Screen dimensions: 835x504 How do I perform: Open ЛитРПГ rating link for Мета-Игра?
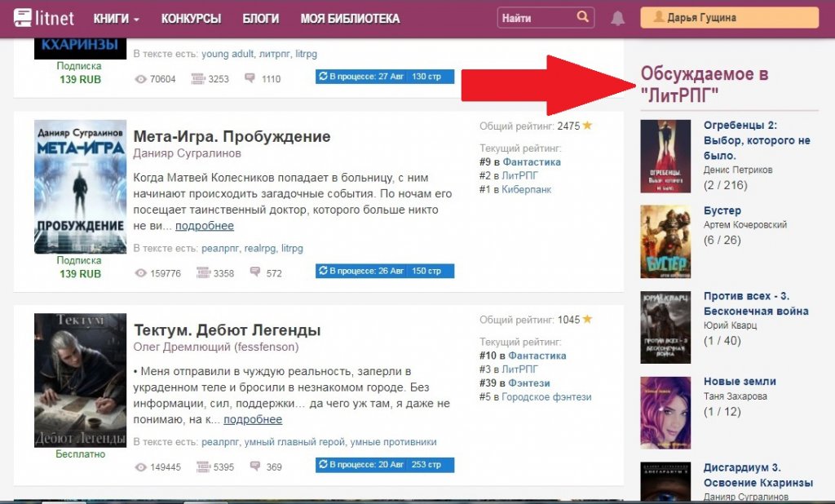pos(519,176)
